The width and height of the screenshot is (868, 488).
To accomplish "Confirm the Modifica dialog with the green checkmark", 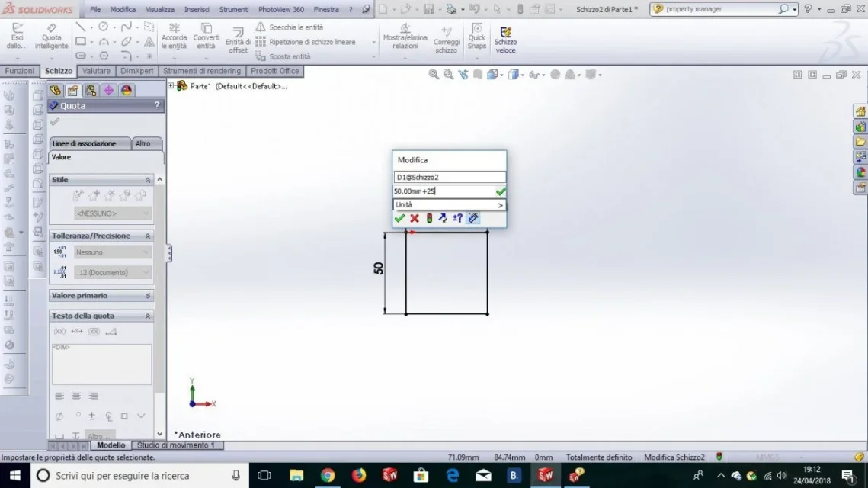I will (399, 218).
